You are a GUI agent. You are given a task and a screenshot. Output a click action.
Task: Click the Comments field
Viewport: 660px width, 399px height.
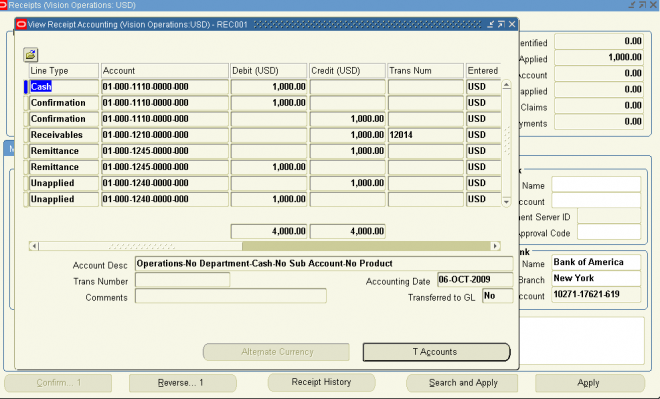(x=231, y=296)
